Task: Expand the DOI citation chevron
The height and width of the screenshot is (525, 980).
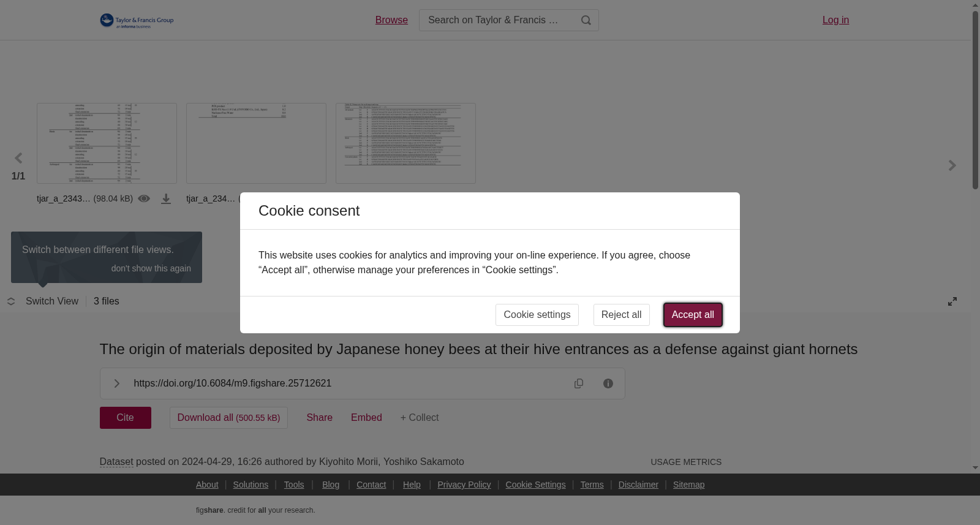Action: coord(116,383)
